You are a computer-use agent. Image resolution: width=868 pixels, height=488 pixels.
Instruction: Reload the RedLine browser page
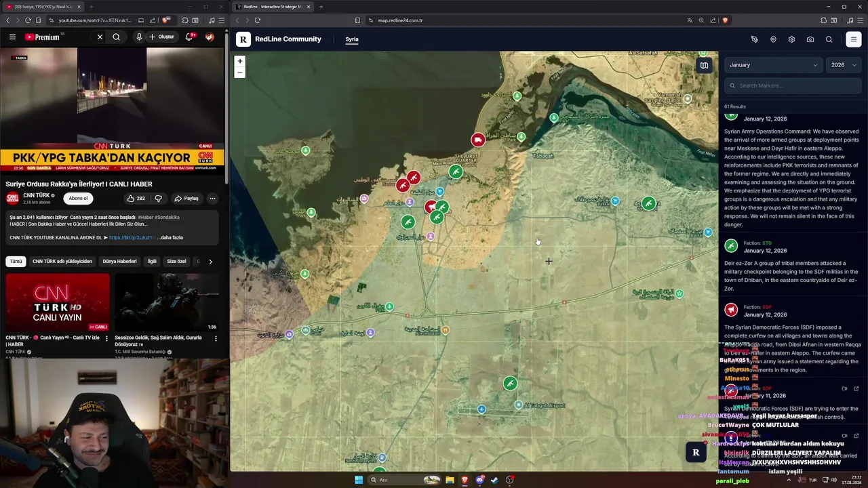point(258,20)
